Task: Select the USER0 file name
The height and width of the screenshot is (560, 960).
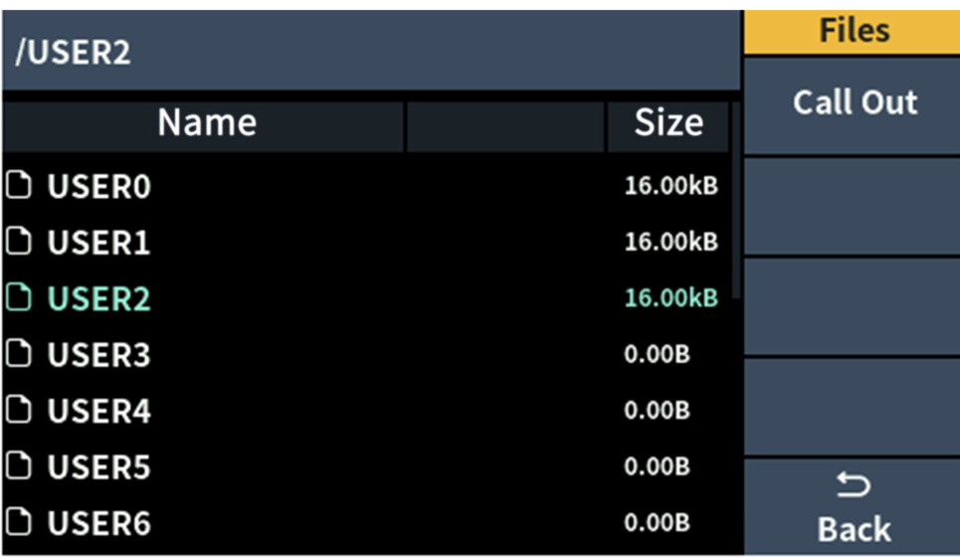Action: [x=99, y=186]
